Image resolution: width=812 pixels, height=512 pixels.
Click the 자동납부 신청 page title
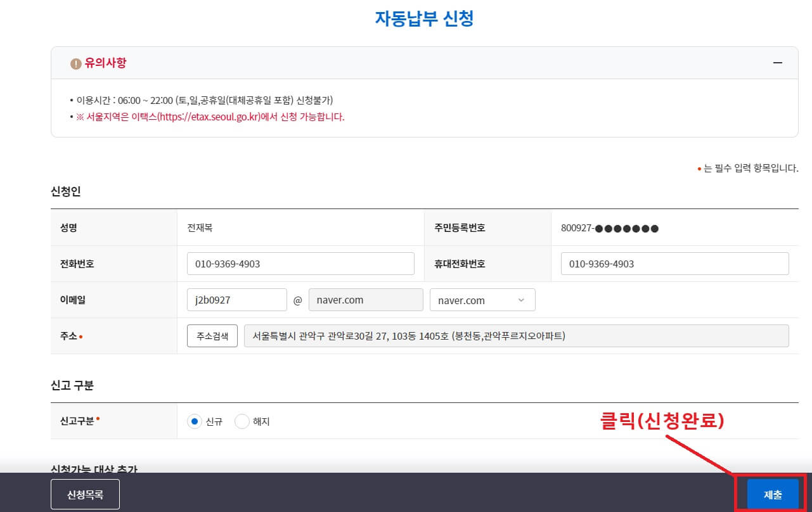[x=424, y=18]
